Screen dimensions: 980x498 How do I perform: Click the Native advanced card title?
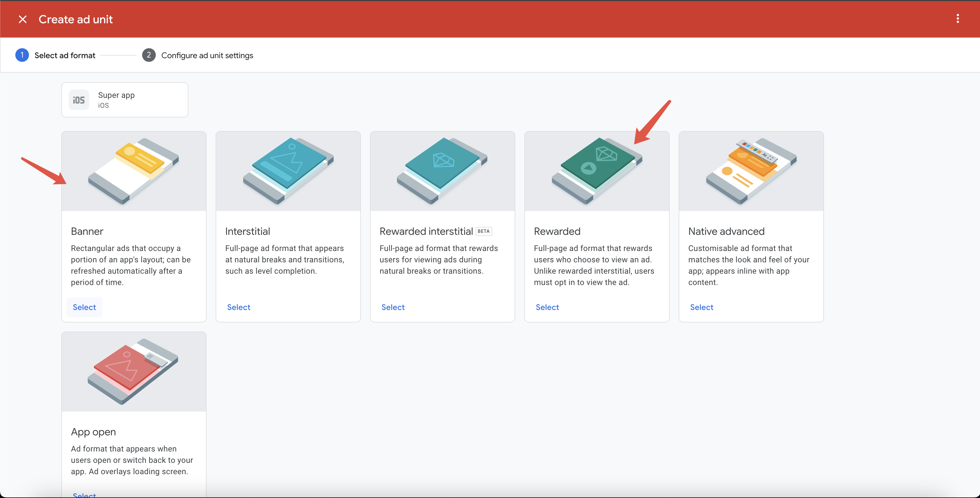[x=726, y=231]
